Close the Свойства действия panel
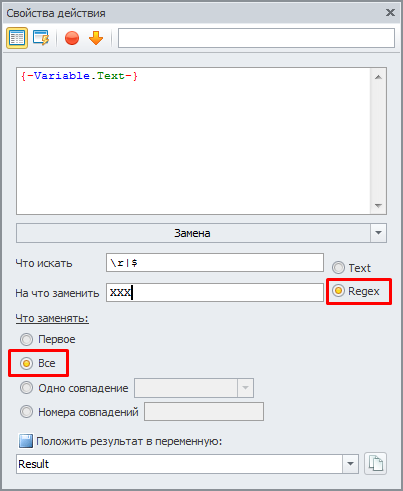This screenshot has height=491, width=403. [390, 13]
